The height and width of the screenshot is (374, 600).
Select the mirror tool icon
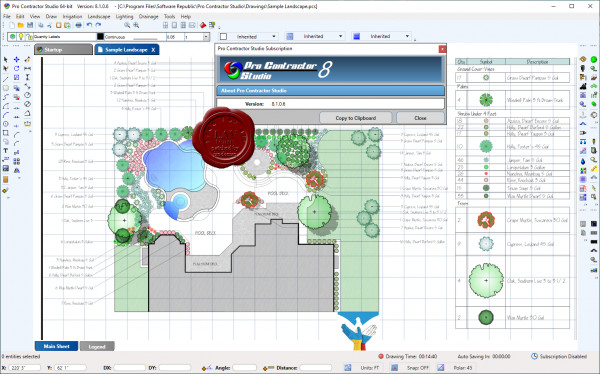point(16,170)
